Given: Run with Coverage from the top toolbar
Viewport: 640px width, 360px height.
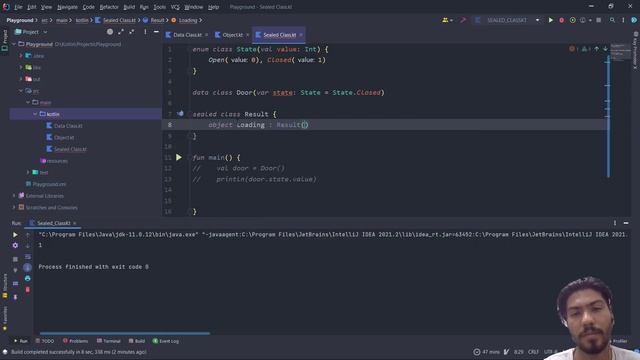Looking at the screenshot, I should 573,20.
